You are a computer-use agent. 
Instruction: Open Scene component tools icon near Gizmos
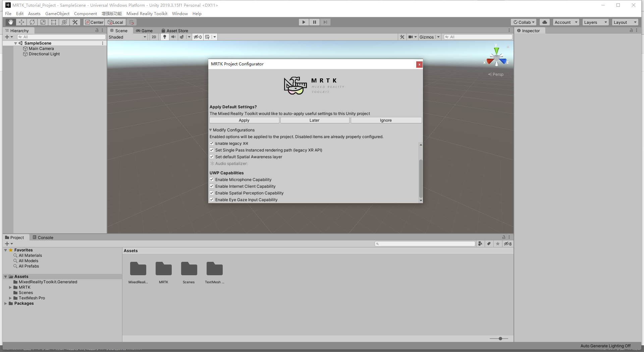coord(402,37)
